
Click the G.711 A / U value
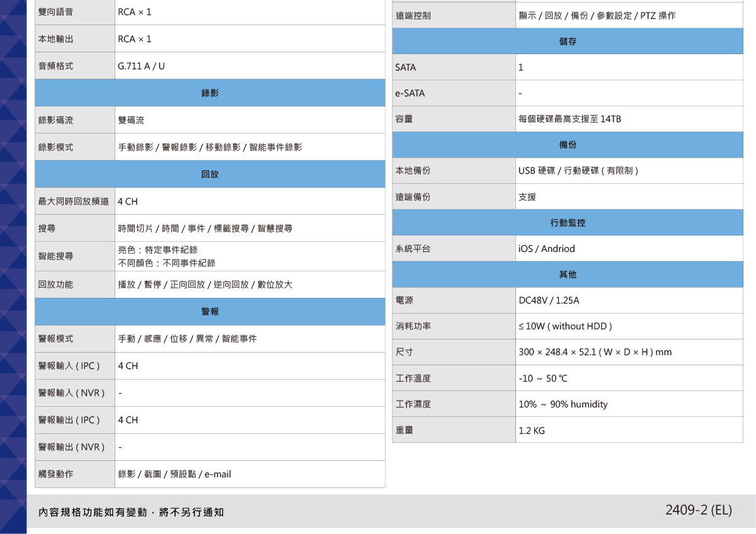(142, 66)
